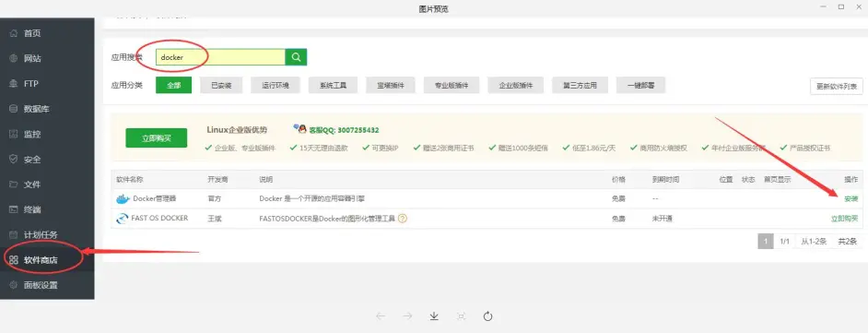868x333 pixels.
Task: Click the 软件名称 column header
Action: [x=130, y=180]
